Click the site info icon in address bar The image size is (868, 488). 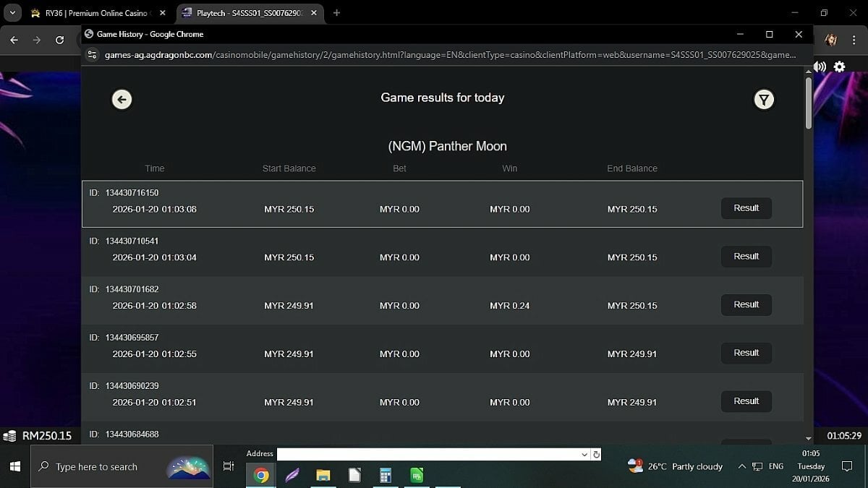point(92,55)
